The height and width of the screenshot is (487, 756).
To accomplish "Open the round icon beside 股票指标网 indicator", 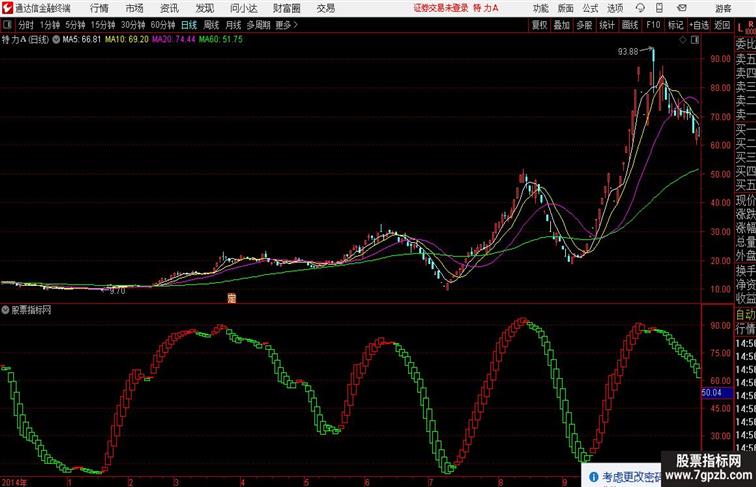I will [5, 310].
